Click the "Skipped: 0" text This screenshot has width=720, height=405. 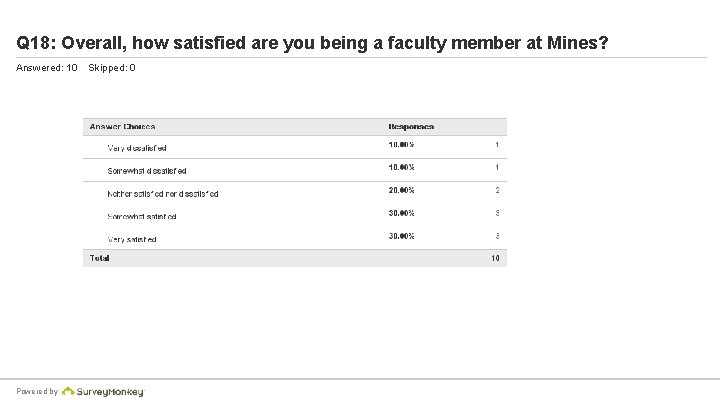[x=112, y=68]
